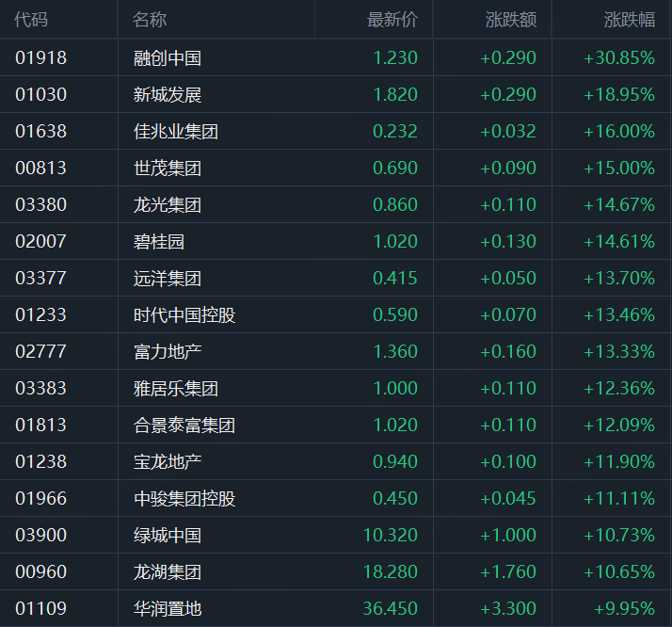Image resolution: width=672 pixels, height=627 pixels.
Task: Click the +18.95% change value
Action: point(619,95)
